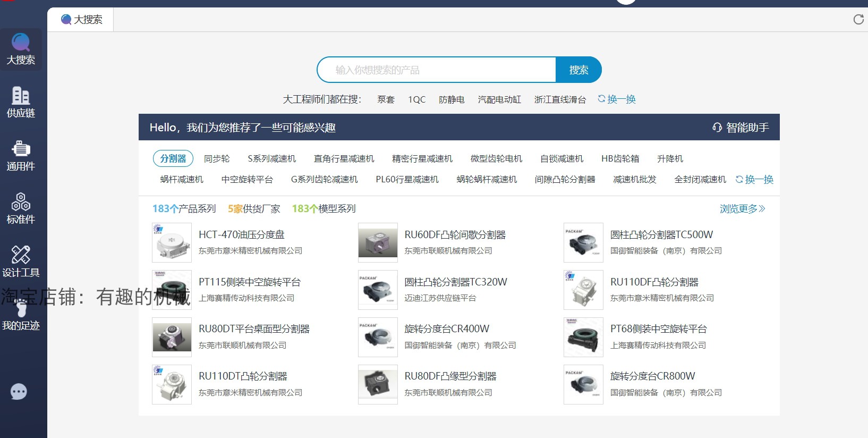Open the RU110DF凸轮分割器 thumbnail

[x=583, y=290]
